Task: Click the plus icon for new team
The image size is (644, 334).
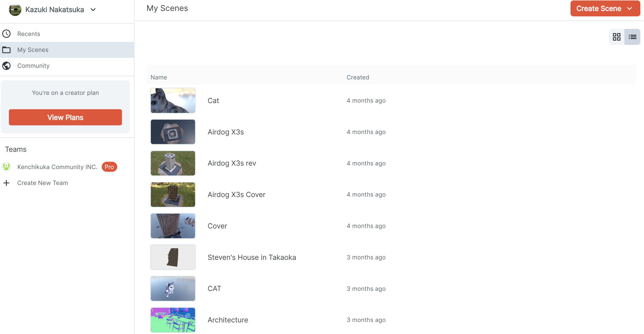Action: point(7,183)
